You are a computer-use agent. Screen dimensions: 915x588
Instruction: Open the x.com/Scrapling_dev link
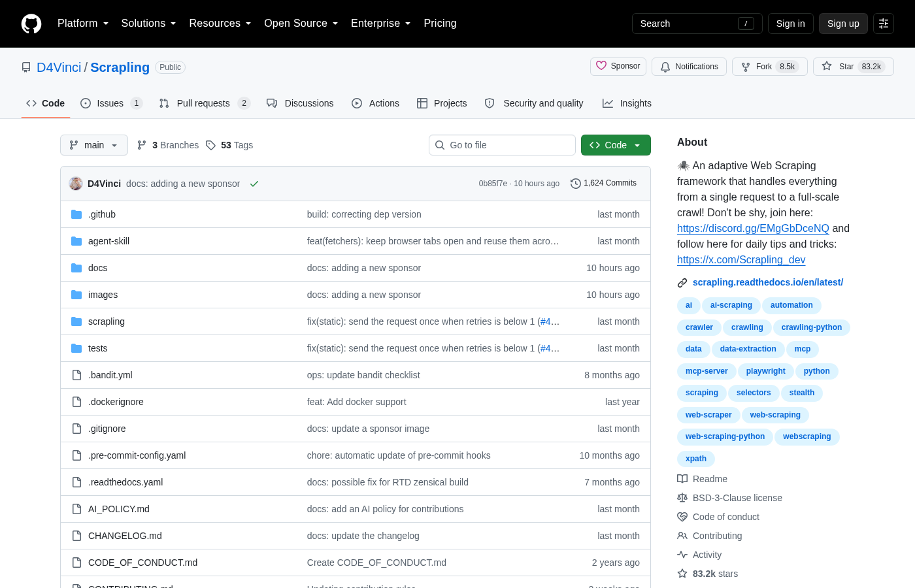(741, 260)
